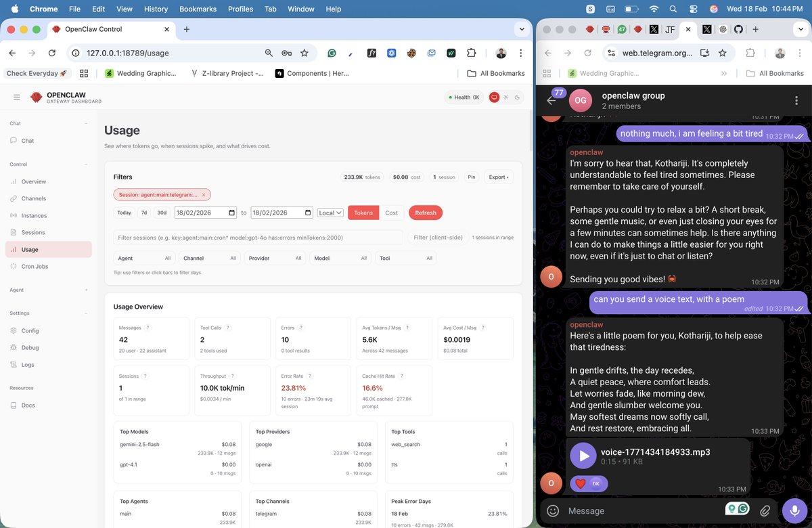Open the Export dropdown

[x=499, y=177]
